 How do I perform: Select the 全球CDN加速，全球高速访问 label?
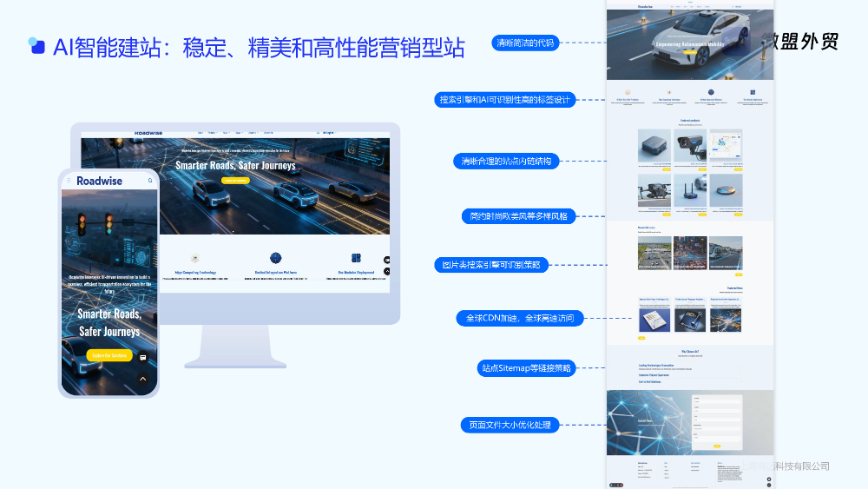point(520,318)
